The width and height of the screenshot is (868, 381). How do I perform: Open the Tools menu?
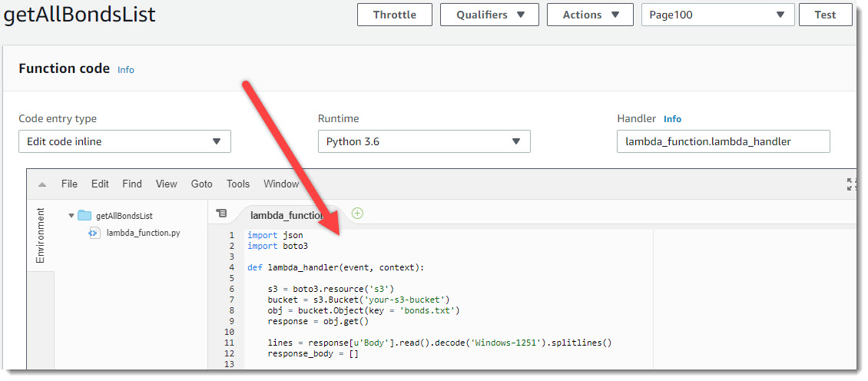[238, 184]
